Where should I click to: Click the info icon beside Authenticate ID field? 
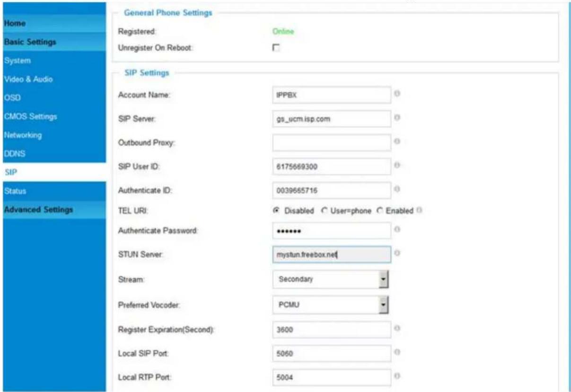tap(398, 189)
